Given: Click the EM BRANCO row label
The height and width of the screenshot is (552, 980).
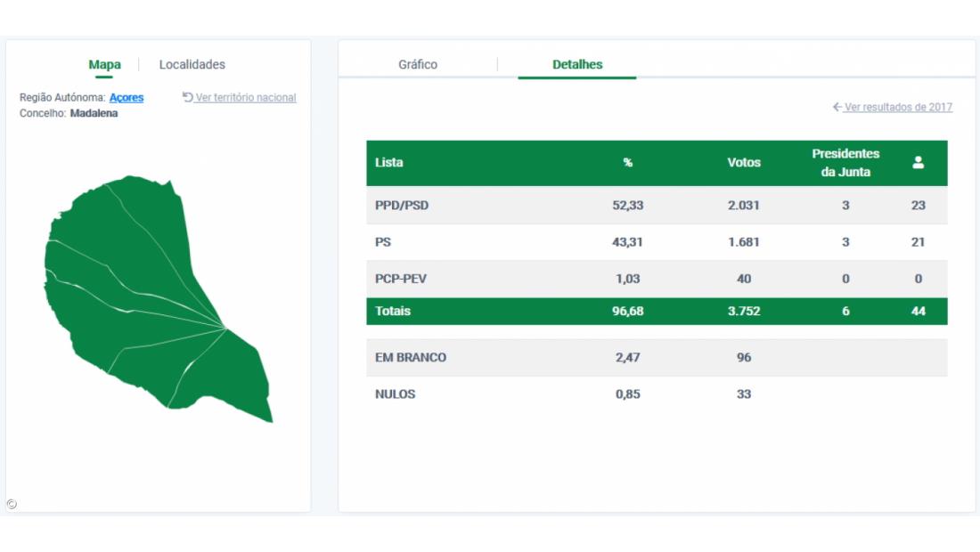Looking at the screenshot, I should 411,358.
